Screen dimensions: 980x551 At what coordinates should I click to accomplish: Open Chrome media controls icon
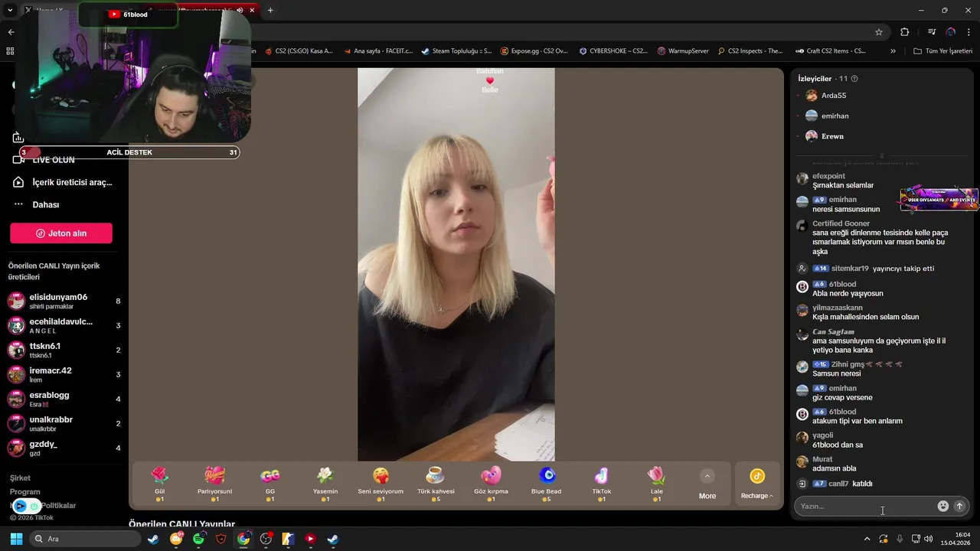pyautogui.click(x=932, y=32)
